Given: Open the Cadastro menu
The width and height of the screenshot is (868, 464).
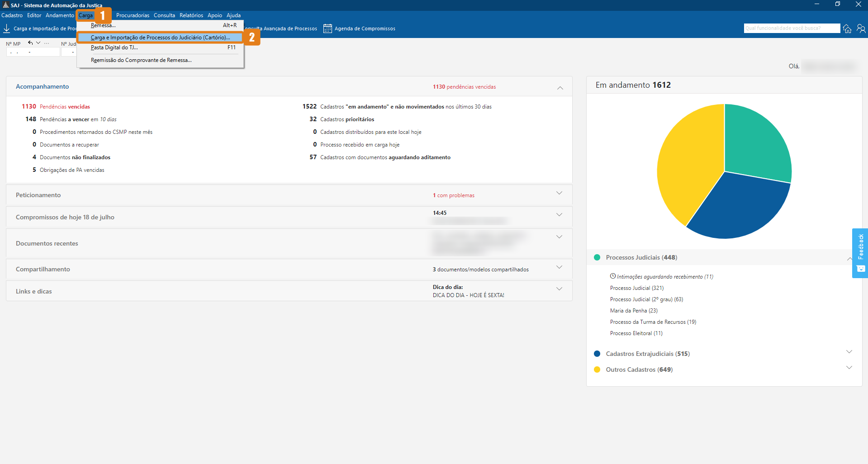Looking at the screenshot, I should [x=12, y=15].
